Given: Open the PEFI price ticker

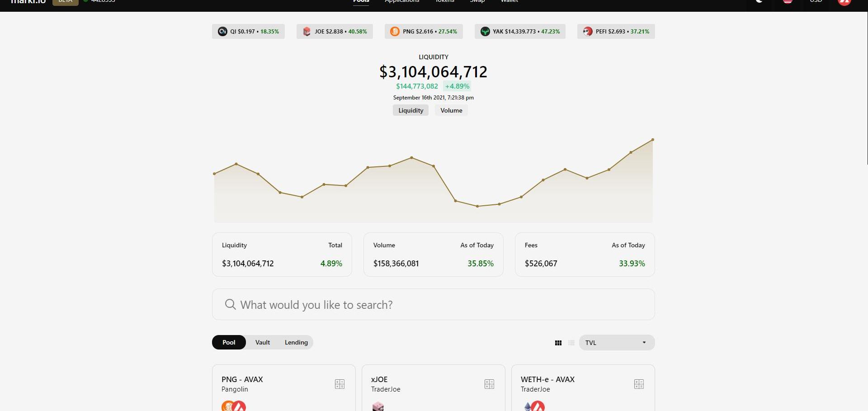Looking at the screenshot, I should pos(616,32).
